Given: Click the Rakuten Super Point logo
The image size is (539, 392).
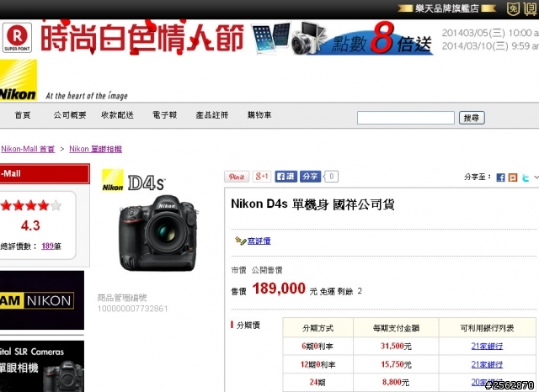Looking at the screenshot, I should point(17,38).
